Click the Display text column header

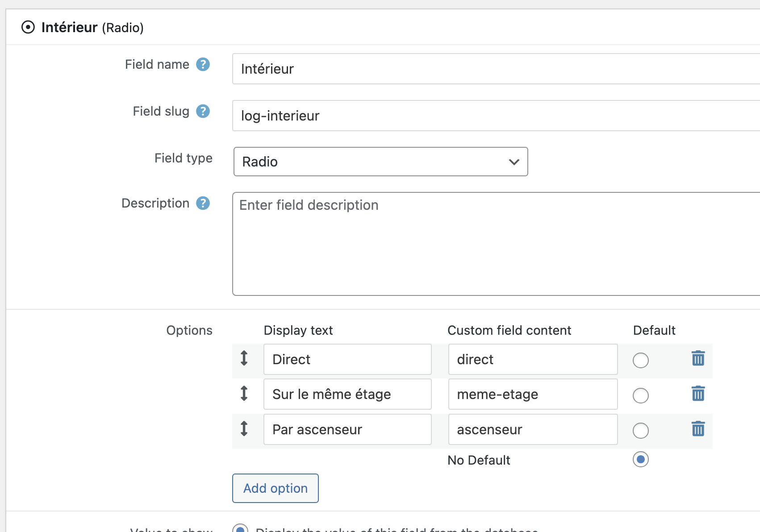pos(298,330)
